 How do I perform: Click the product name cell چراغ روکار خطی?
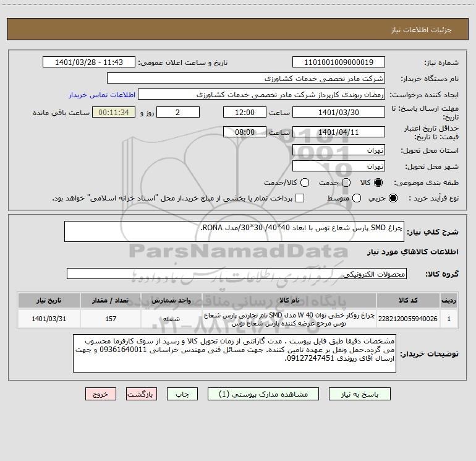(x=289, y=319)
